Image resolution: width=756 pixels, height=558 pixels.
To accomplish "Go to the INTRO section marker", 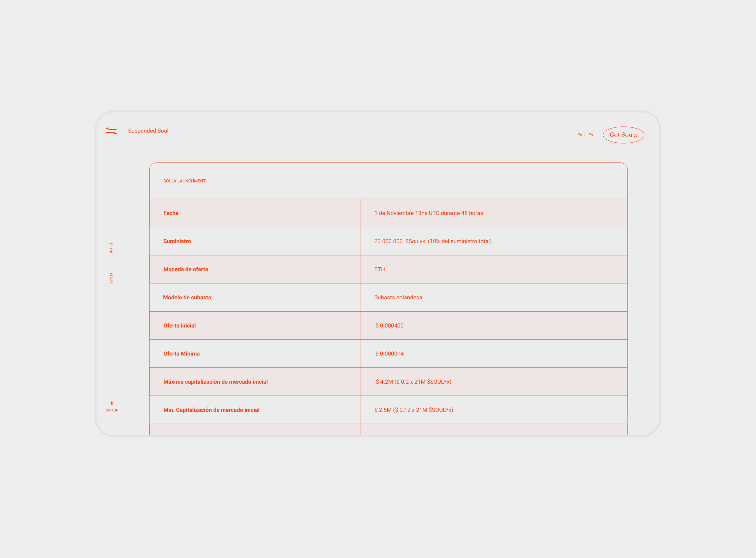I will [111, 248].
